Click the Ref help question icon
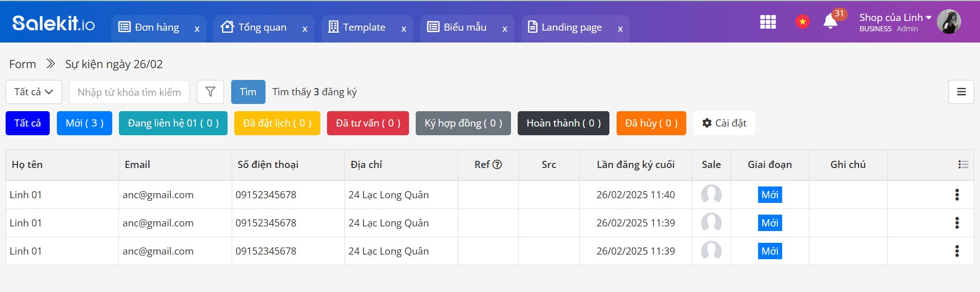Image resolution: width=980 pixels, height=292 pixels. click(497, 164)
